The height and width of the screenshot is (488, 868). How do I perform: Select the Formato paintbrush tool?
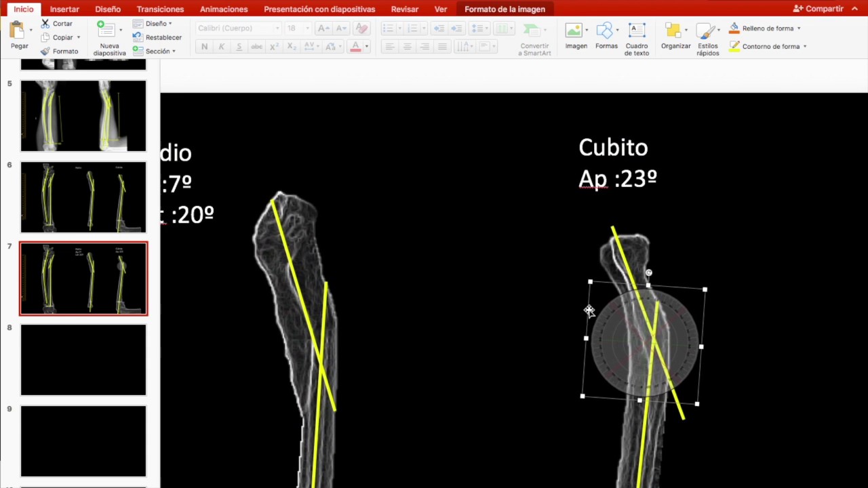(x=60, y=51)
